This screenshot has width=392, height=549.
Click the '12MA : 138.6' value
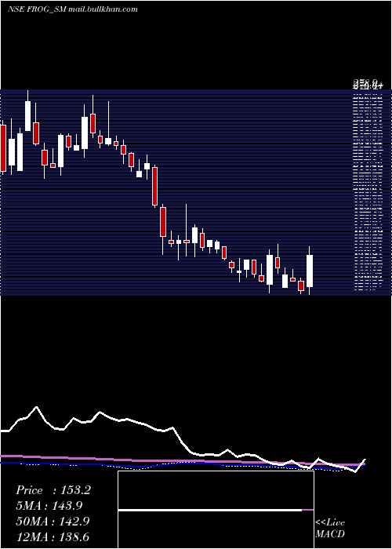[53, 536]
